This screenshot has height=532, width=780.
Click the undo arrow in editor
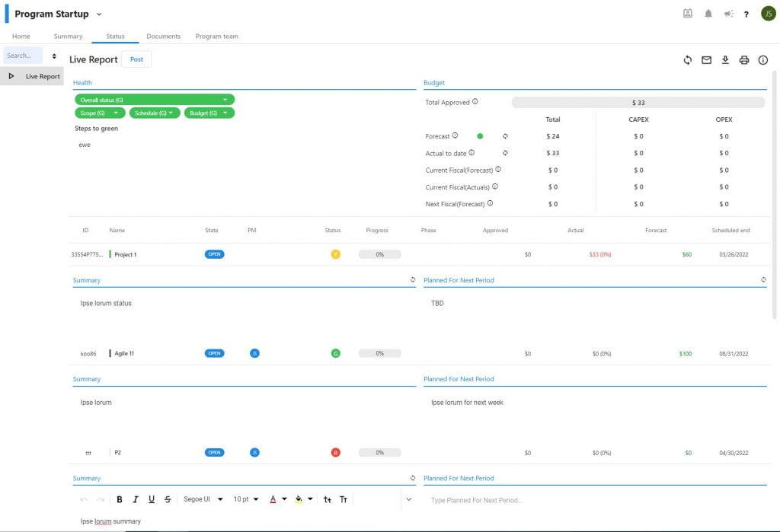(84, 499)
